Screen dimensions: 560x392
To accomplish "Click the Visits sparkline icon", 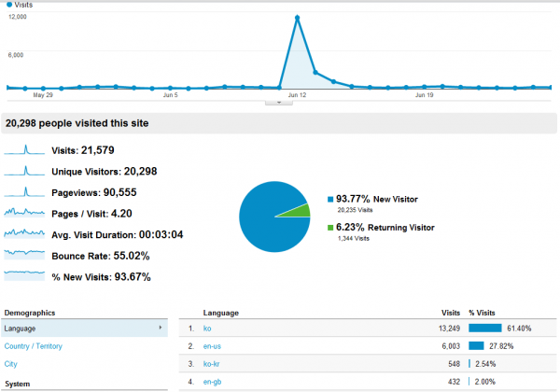I will coord(25,149).
